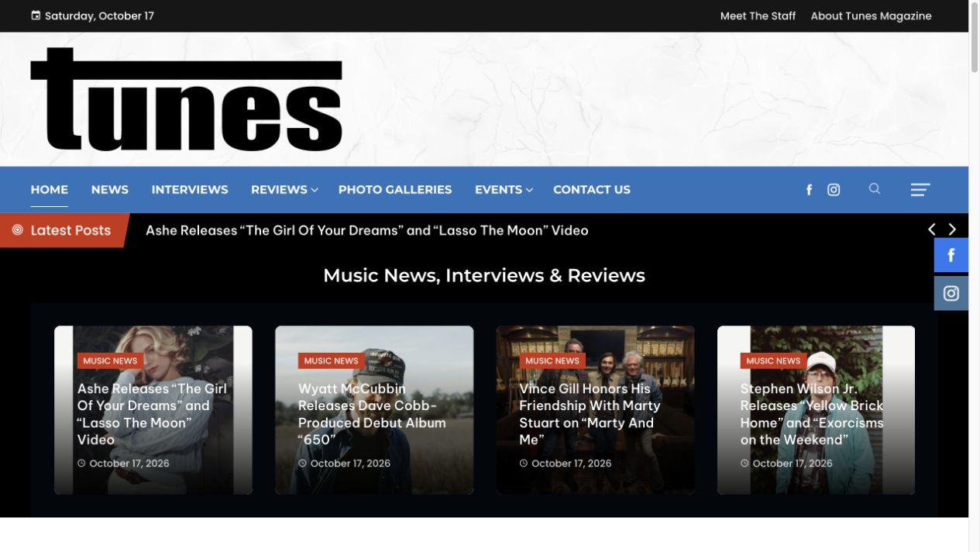
Task: Open the Meet The Staff link
Action: pyautogui.click(x=758, y=16)
